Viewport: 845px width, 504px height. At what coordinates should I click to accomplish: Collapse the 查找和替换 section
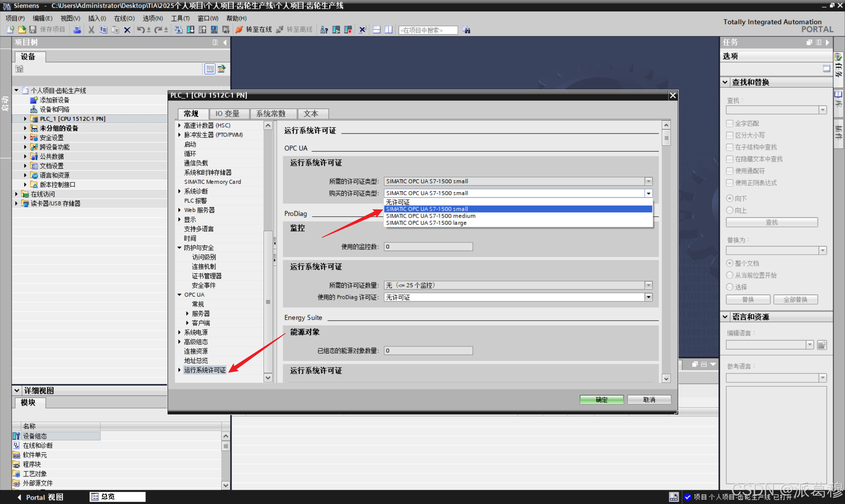725,82
